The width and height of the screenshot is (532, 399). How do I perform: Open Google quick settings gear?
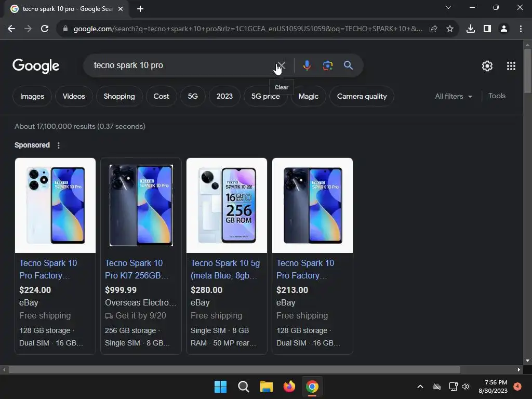coord(487,66)
